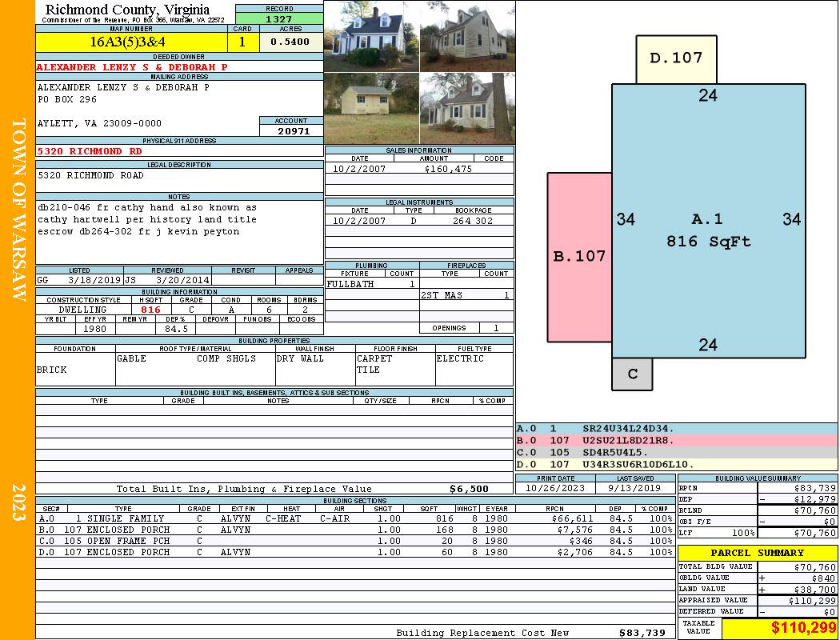Viewport: 840px width, 640px height.
Task: Select the D.0 107 Enclosed Porch table row
Action: [356, 552]
